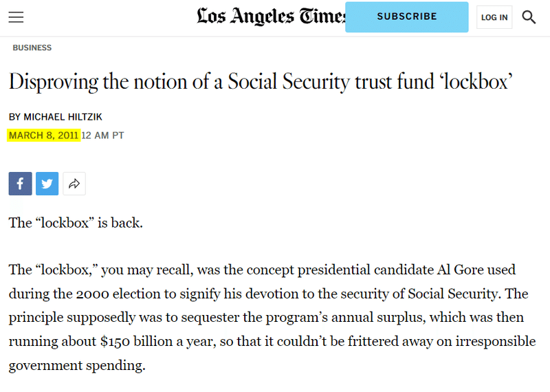Open author Michael Hiltzik's byline link

tap(63, 117)
